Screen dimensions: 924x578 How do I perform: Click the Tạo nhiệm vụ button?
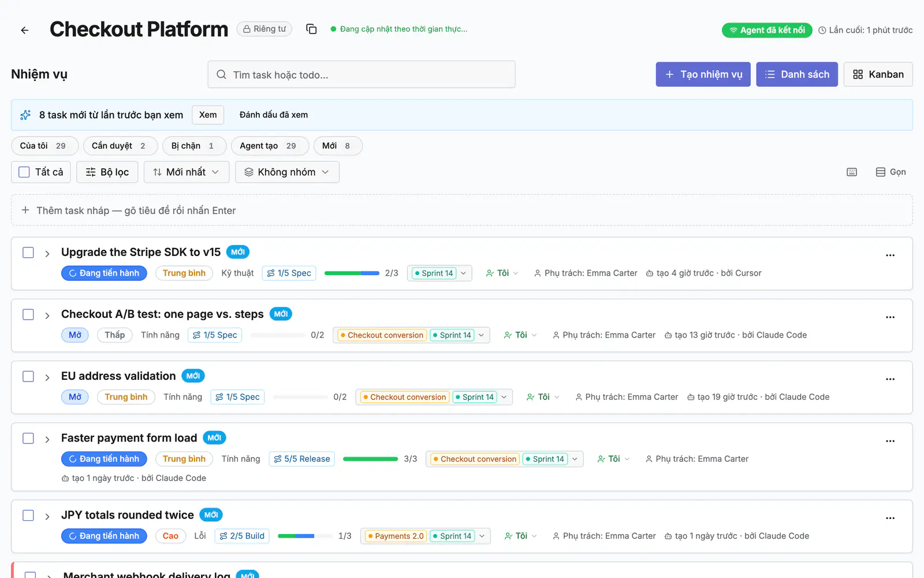[x=703, y=75]
